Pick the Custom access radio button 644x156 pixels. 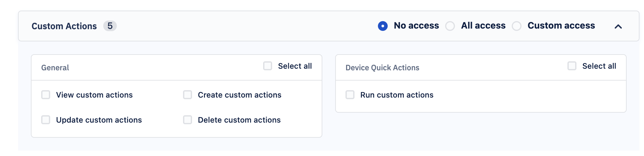[x=517, y=26]
